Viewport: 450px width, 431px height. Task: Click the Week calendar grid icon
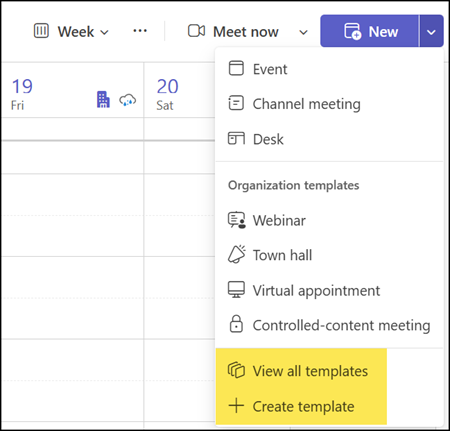[x=41, y=31]
